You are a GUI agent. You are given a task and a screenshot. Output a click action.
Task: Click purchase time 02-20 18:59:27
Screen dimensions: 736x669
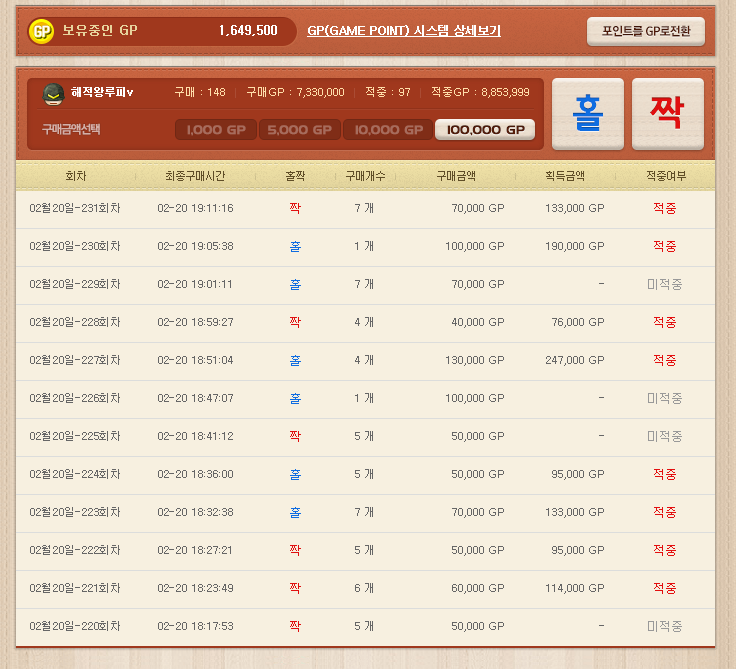[195, 323]
